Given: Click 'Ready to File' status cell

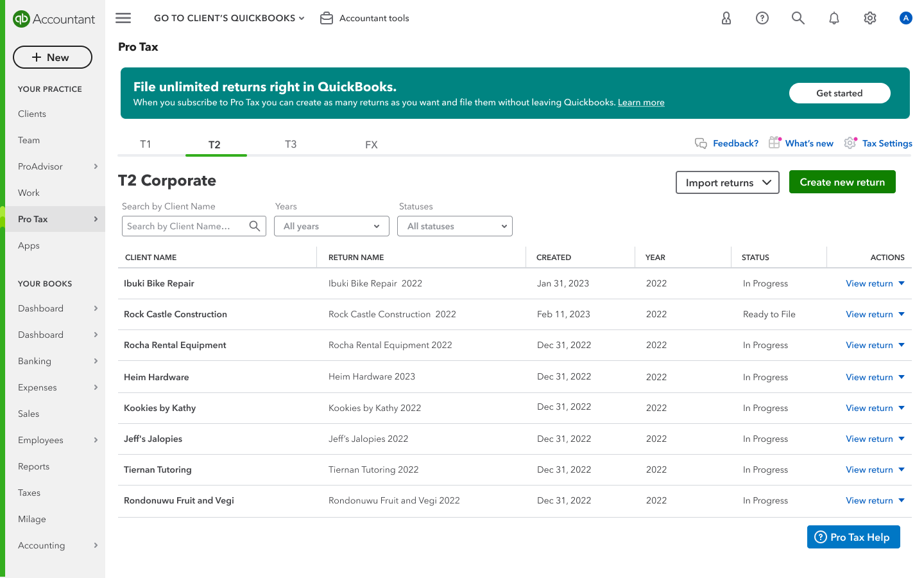Looking at the screenshot, I should click(769, 314).
